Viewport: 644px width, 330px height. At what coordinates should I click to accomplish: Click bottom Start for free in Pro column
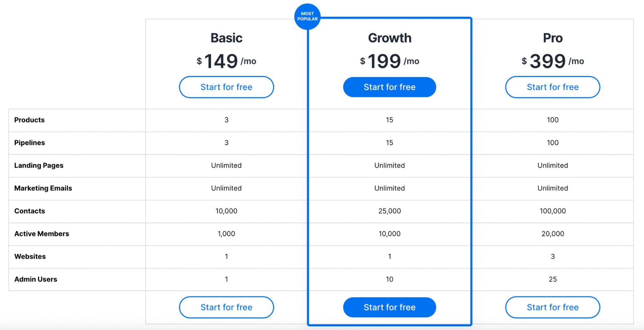tap(553, 307)
